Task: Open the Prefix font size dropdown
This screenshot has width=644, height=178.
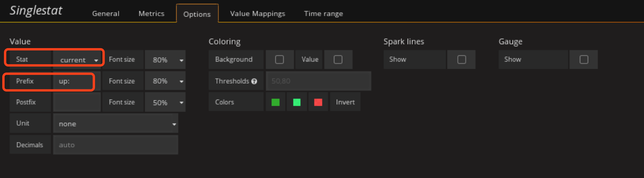Action: (165, 81)
